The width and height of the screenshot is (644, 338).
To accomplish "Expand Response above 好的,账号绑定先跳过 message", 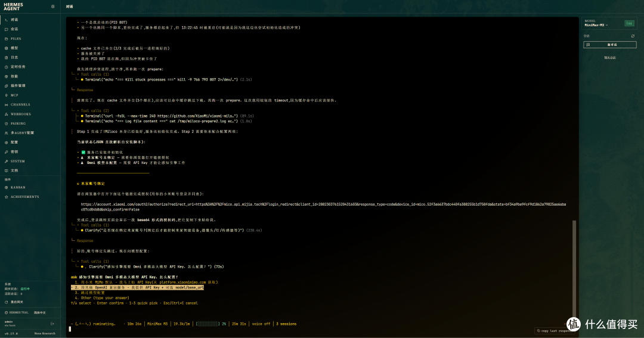I will point(85,241).
